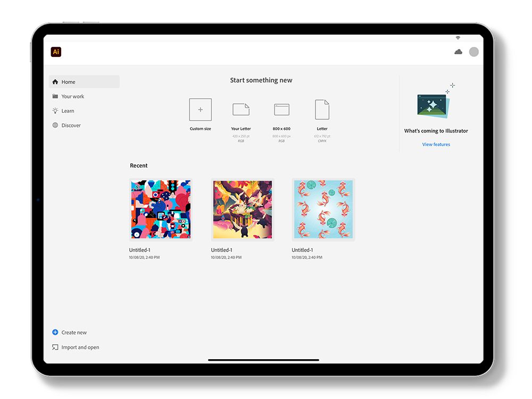Viewport: 532px width, 399px height.
Task: Click the Custom size label
Action: tap(200, 129)
